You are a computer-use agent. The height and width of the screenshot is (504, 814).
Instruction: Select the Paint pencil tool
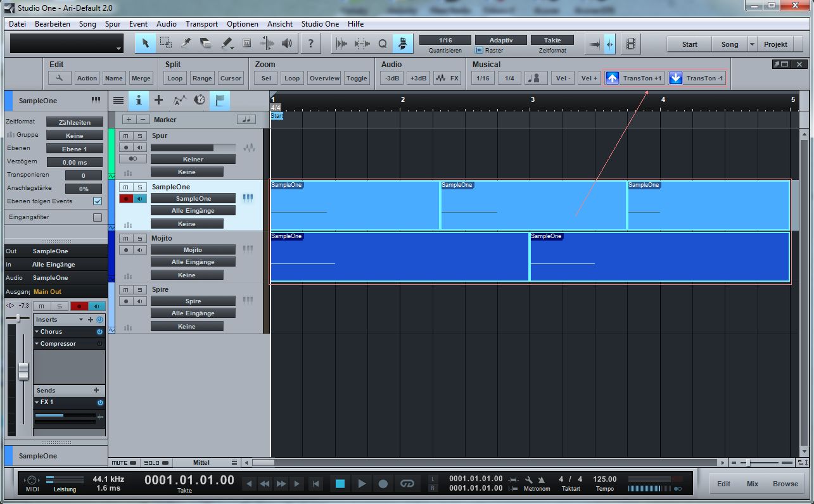227,43
